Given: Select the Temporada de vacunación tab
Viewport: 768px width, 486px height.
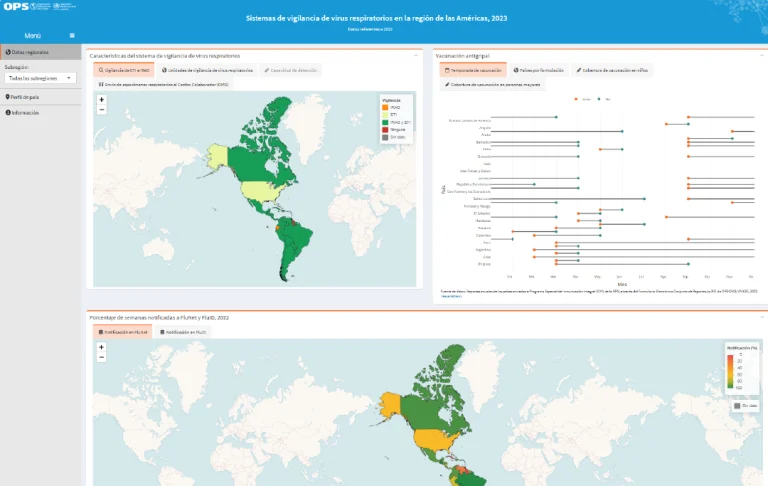Looking at the screenshot, I should pyautogui.click(x=472, y=71).
